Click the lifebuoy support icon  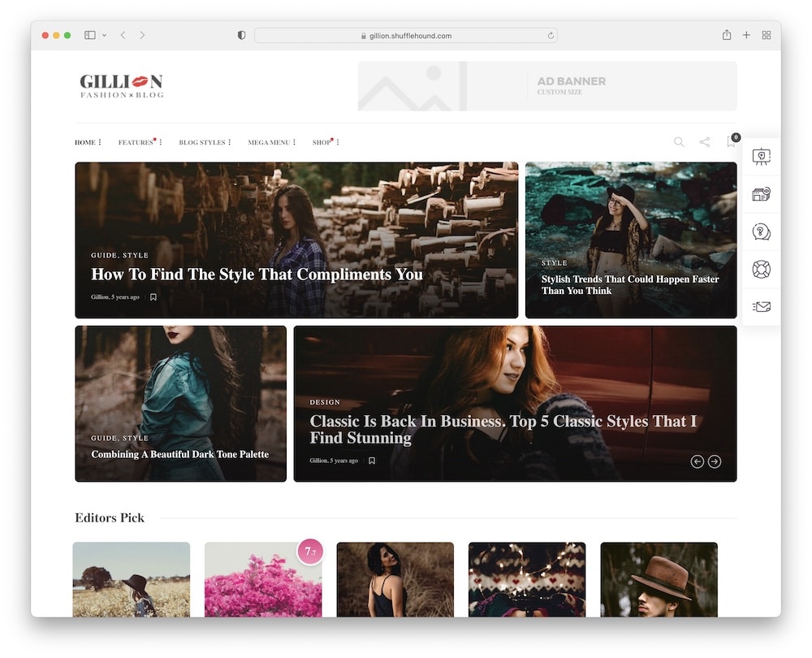click(x=762, y=270)
